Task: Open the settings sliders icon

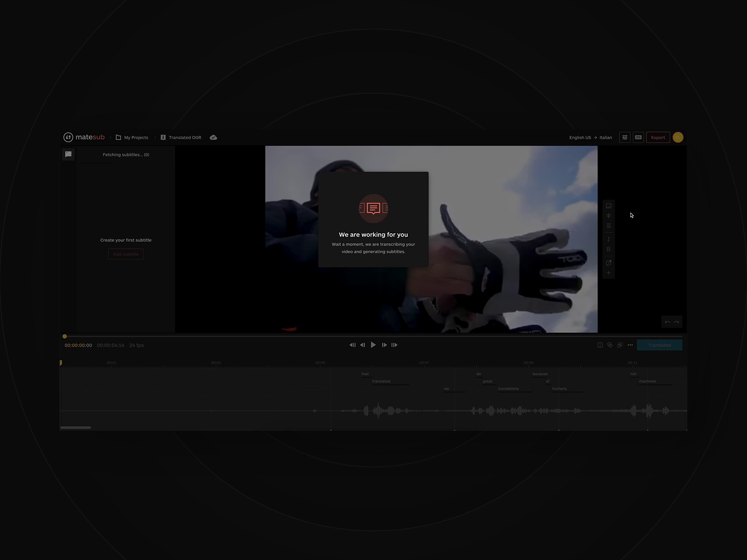Action: tap(625, 137)
